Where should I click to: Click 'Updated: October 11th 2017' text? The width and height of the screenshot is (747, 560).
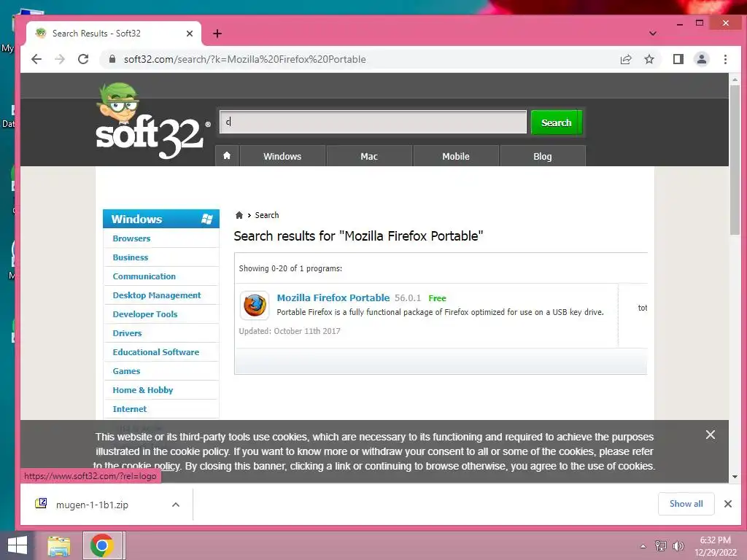point(290,331)
